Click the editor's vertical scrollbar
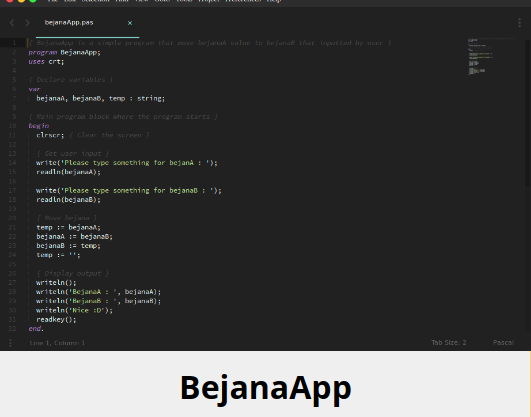 click(x=528, y=114)
